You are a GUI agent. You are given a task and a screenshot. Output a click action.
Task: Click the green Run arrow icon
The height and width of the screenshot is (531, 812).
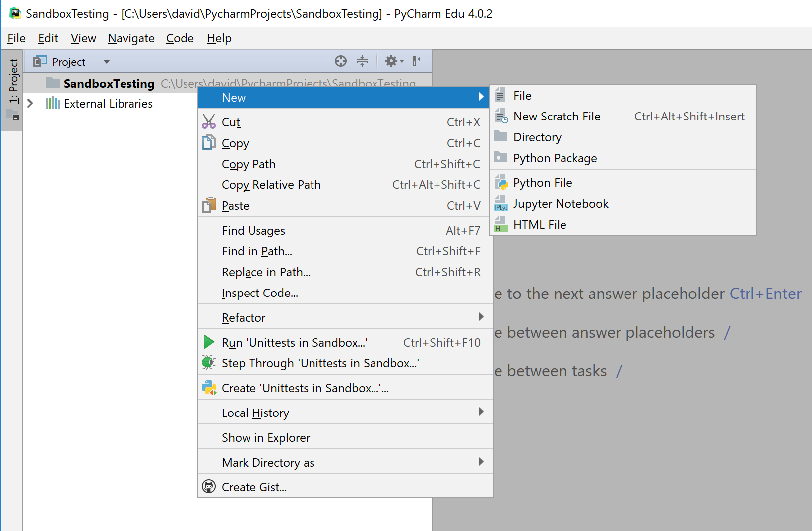point(209,342)
